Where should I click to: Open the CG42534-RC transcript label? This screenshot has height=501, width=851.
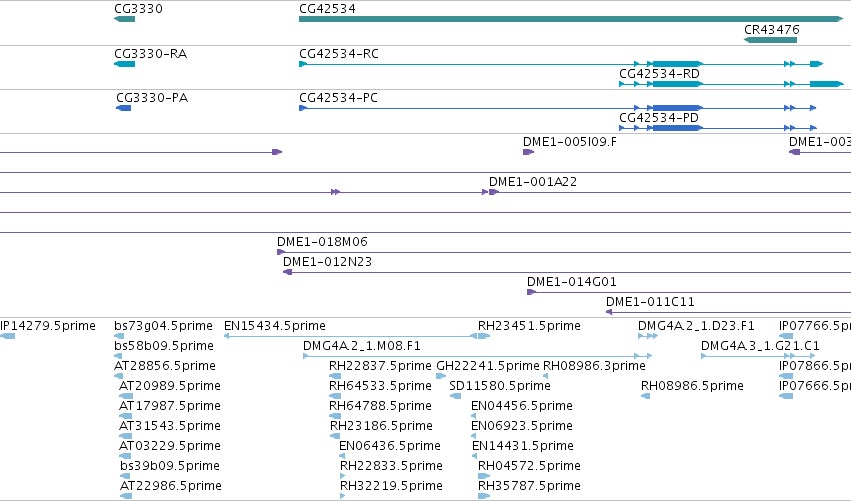(x=339, y=54)
